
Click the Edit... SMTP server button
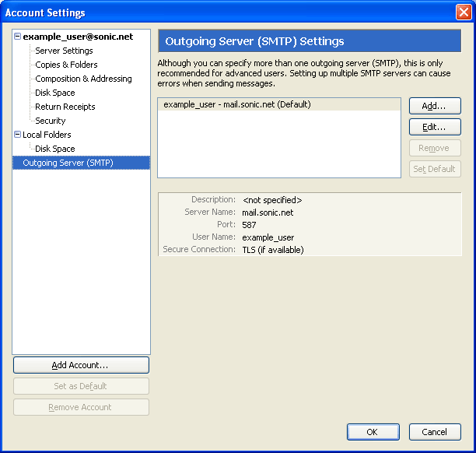click(x=435, y=127)
